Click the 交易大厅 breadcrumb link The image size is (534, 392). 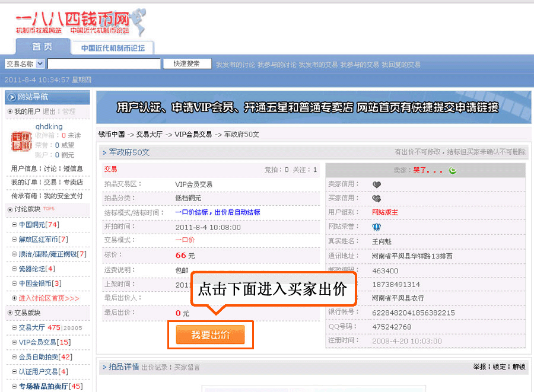[150, 135]
